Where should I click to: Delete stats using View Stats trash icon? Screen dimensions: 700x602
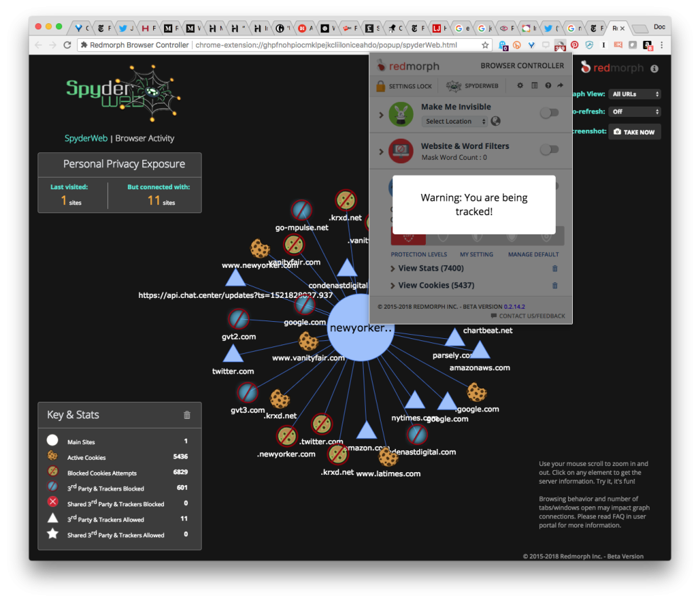coord(554,269)
